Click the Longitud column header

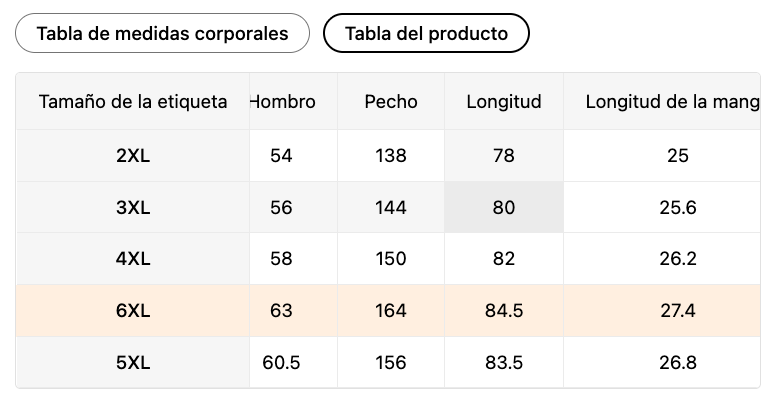pos(504,102)
